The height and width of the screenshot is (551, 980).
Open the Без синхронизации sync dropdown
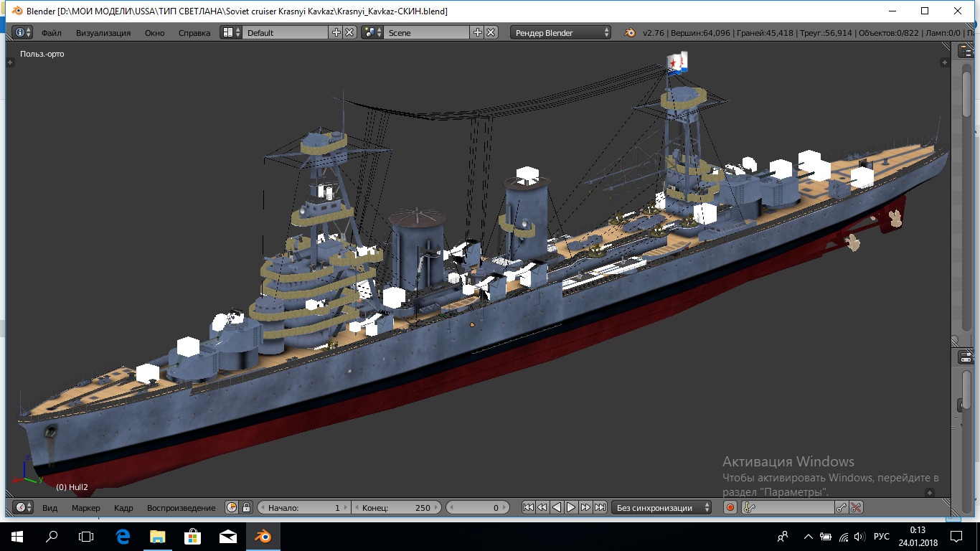coord(661,507)
